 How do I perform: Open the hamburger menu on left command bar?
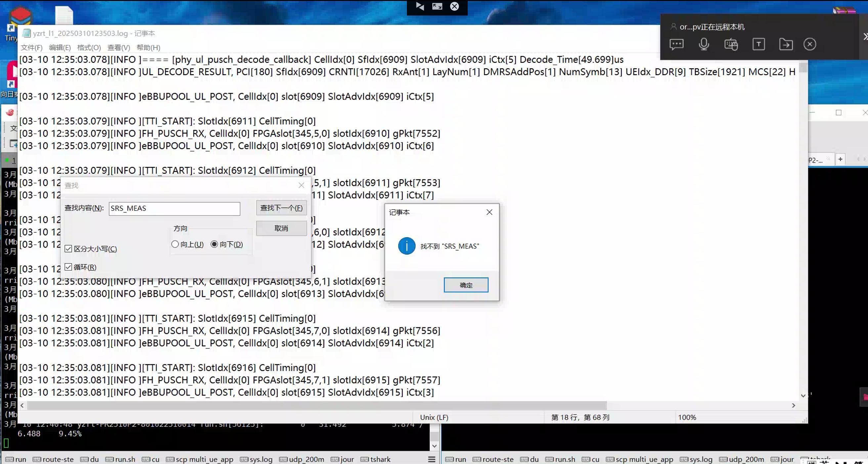(432, 459)
